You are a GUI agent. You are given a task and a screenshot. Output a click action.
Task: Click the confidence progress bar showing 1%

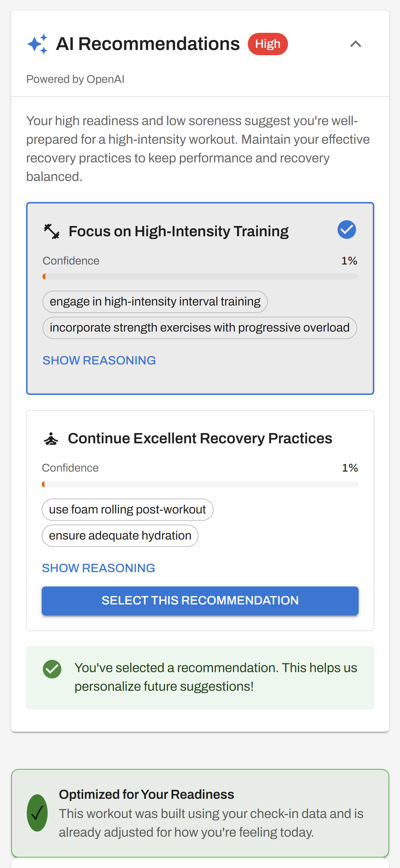(200, 276)
